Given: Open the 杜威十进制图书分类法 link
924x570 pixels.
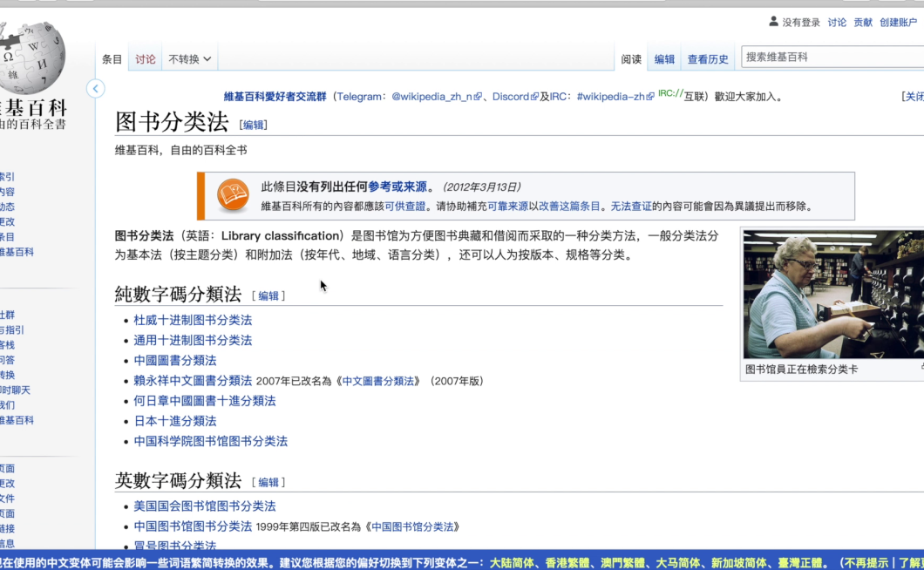Looking at the screenshot, I should pyautogui.click(x=193, y=320).
